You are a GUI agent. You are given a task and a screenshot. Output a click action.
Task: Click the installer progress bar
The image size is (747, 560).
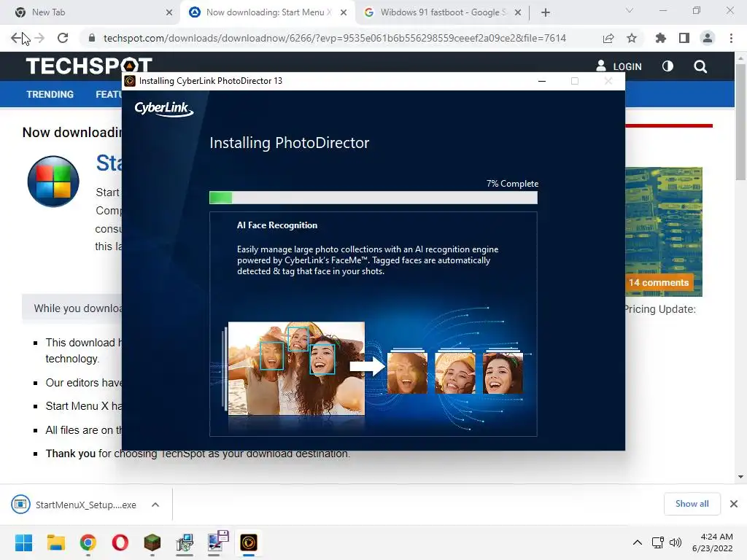(x=373, y=197)
